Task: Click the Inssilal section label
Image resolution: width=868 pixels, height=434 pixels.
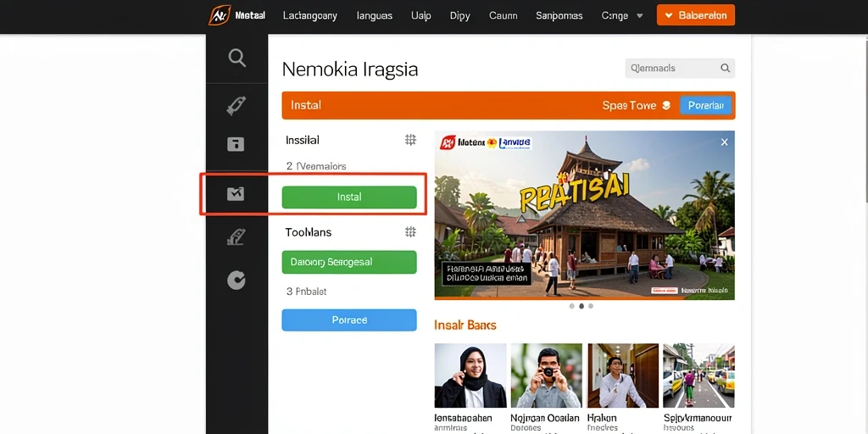Action: (x=303, y=140)
